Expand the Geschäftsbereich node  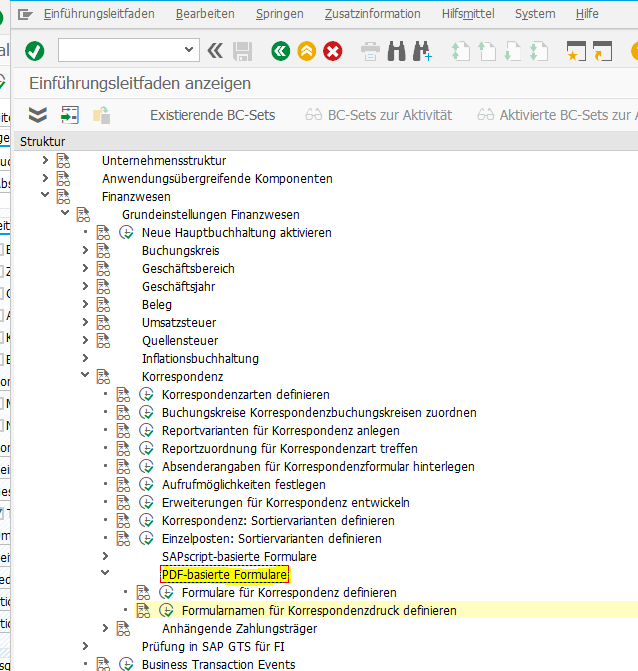point(85,268)
